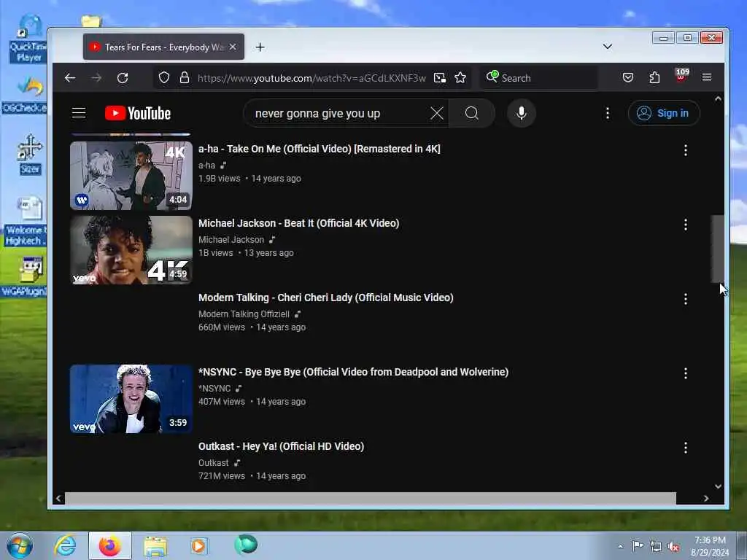The image size is (747, 560).
Task: Click the Outkast channel name
Action: coord(214,462)
